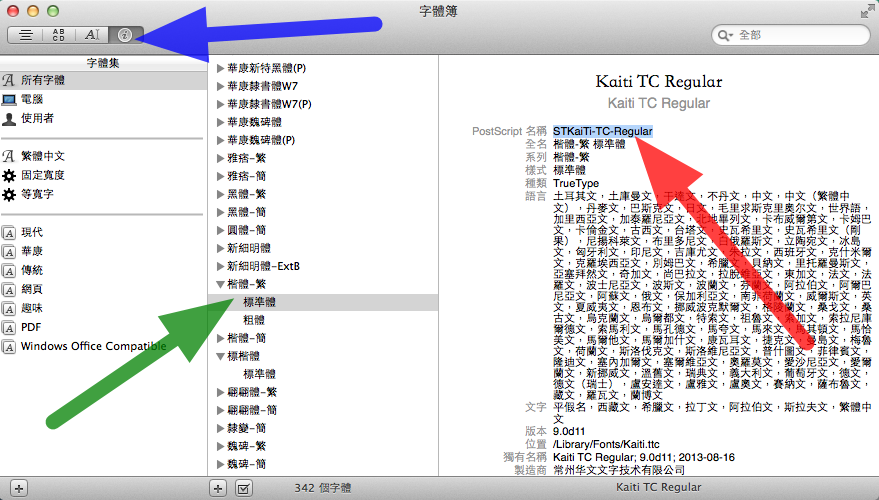The height and width of the screenshot is (500, 879).
Task: Select 標準體 style under 標楷體
Action: [323, 374]
